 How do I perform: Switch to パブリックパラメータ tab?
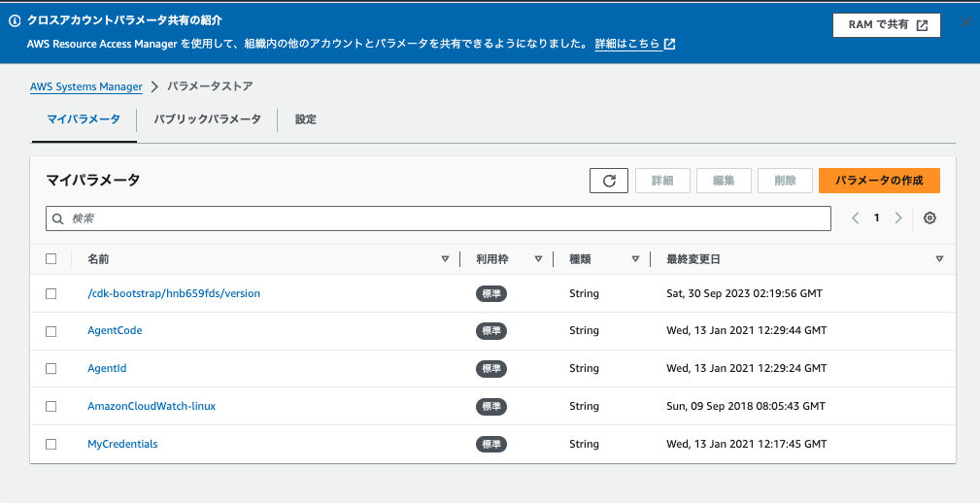[x=208, y=118]
